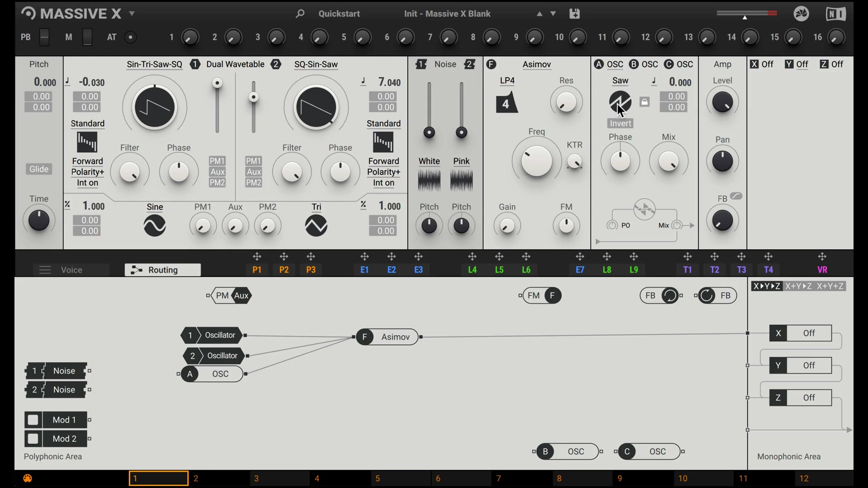
Task: Click the Saw waveform icon in insert OSC
Action: 620,101
